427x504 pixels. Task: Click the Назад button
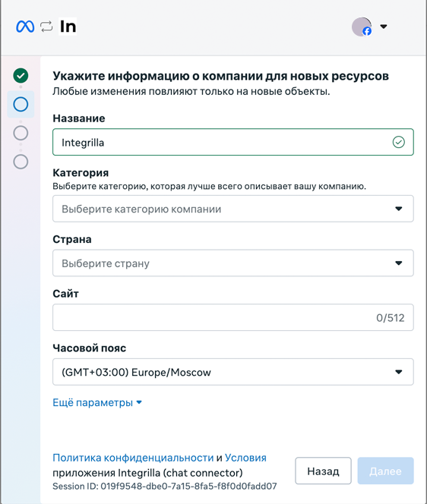(323, 471)
